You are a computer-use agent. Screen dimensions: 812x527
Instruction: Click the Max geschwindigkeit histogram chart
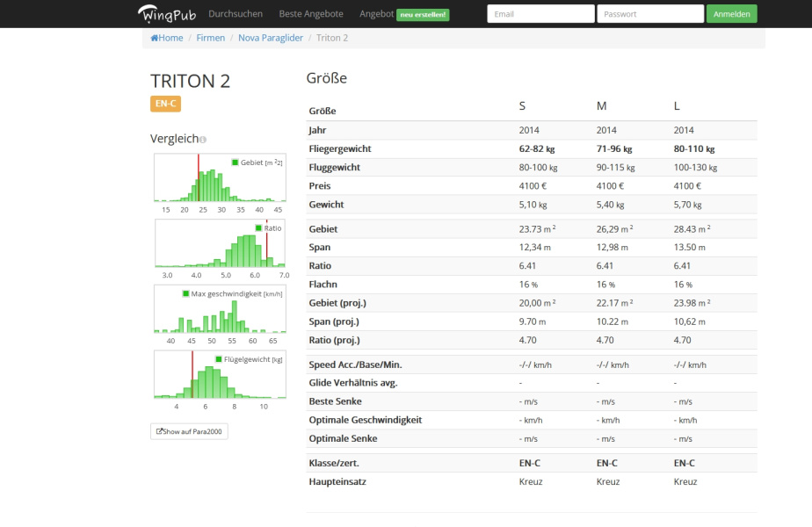pos(220,309)
